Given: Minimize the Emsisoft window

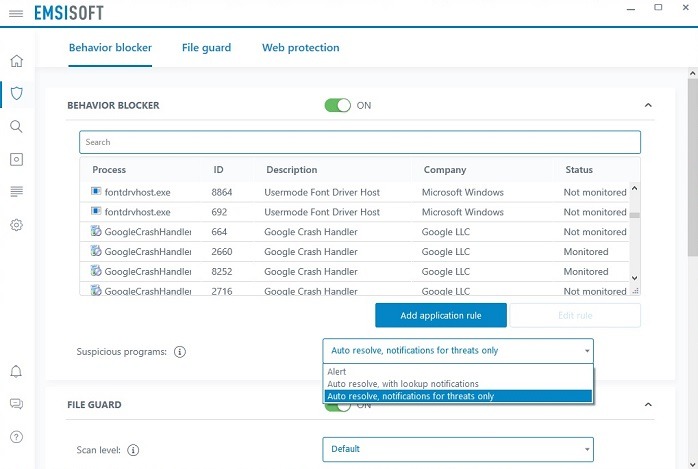Looking at the screenshot, I should coord(631,8).
